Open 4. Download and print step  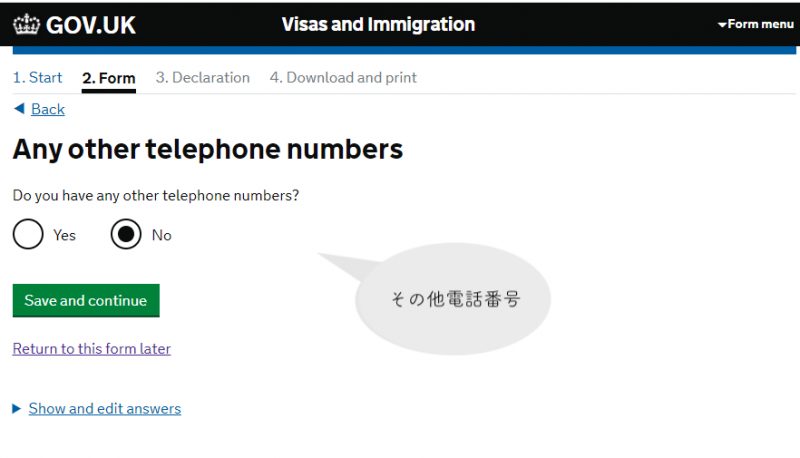[x=343, y=78]
